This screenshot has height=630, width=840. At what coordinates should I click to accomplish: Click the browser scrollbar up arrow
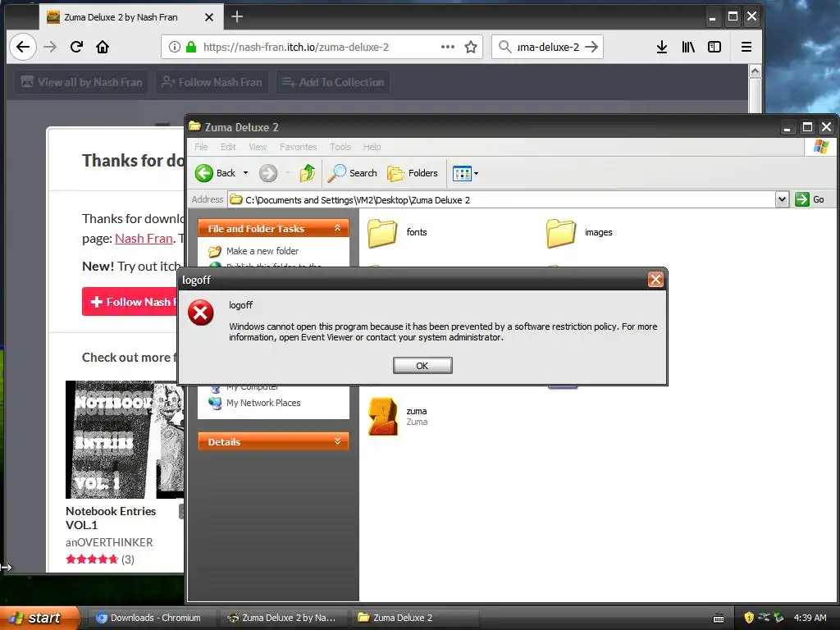(755, 71)
